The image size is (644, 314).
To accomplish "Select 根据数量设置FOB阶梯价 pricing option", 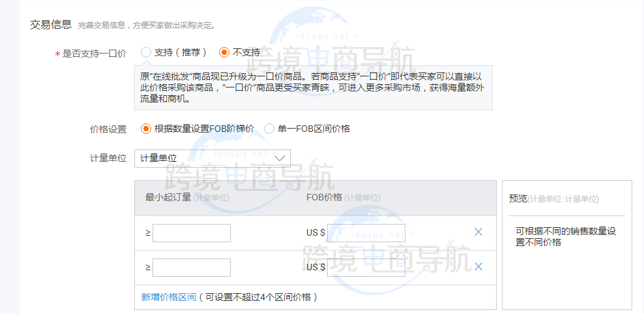I will [146, 129].
